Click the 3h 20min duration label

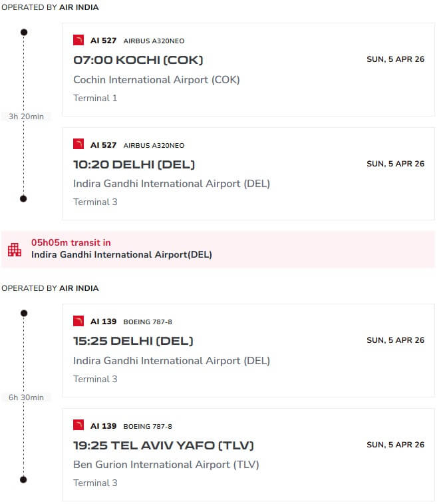pos(26,117)
